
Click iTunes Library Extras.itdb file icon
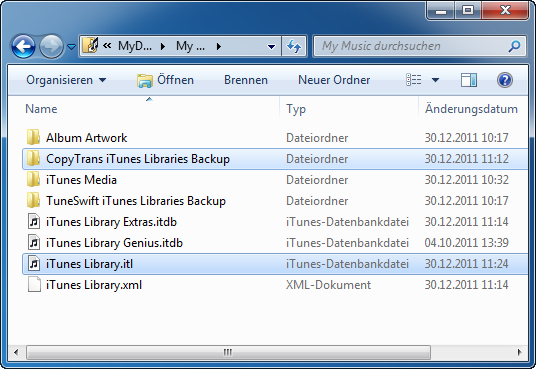click(34, 222)
